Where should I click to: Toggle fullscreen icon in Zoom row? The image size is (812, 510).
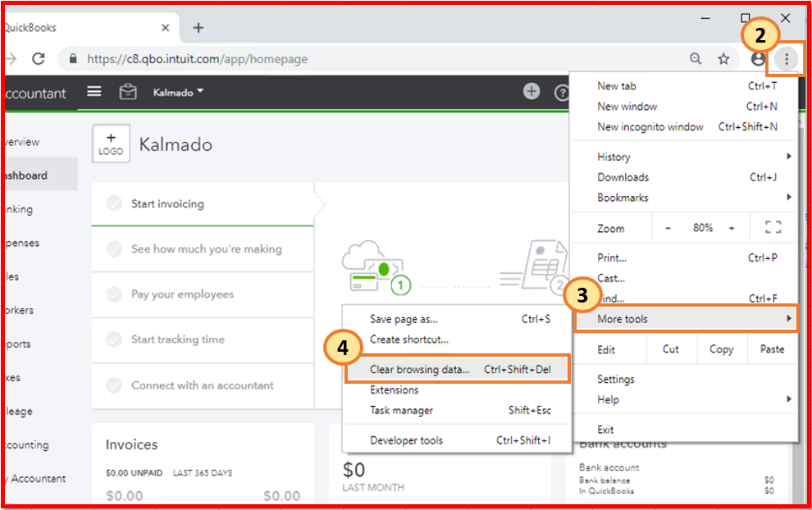(x=773, y=228)
